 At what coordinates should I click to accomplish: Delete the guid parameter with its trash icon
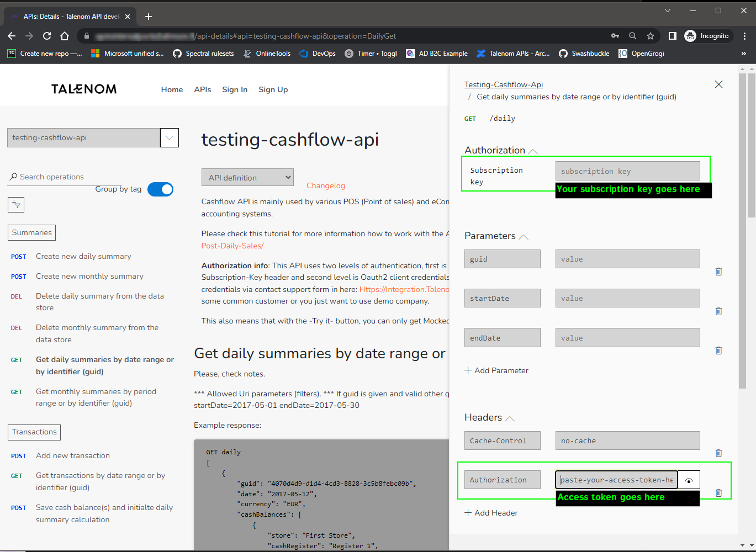click(x=718, y=272)
